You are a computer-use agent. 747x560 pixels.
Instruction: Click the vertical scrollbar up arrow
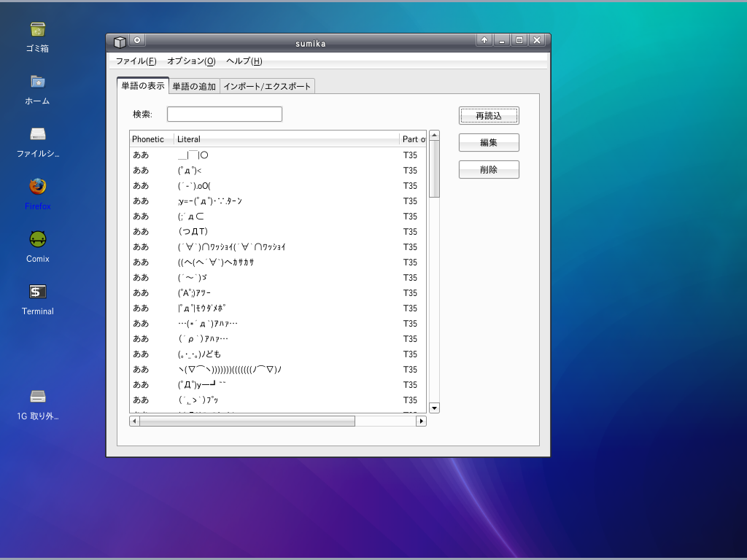coord(434,136)
